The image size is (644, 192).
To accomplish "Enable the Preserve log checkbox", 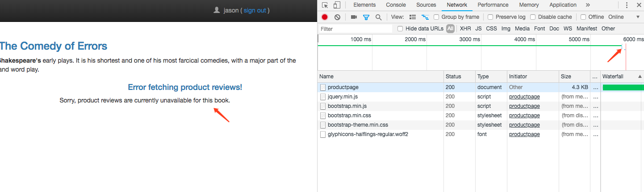I will pos(490,17).
